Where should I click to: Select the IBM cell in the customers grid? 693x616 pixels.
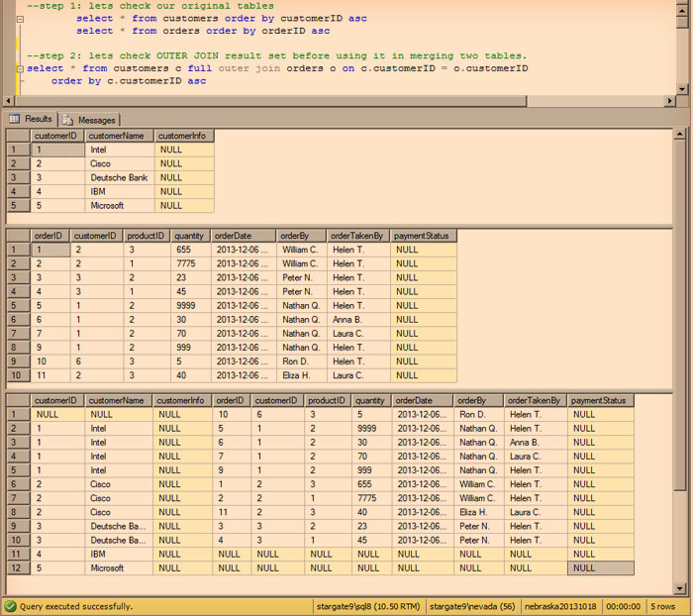[120, 191]
